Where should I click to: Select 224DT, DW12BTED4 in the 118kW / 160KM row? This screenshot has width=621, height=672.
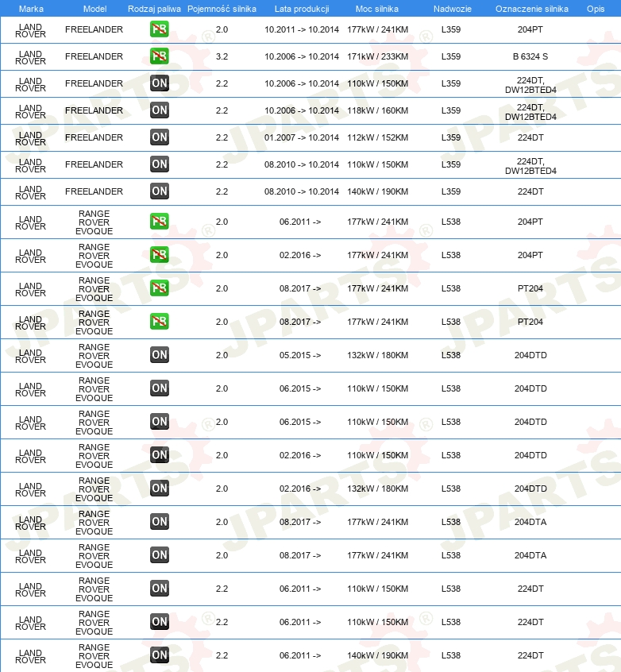click(530, 112)
